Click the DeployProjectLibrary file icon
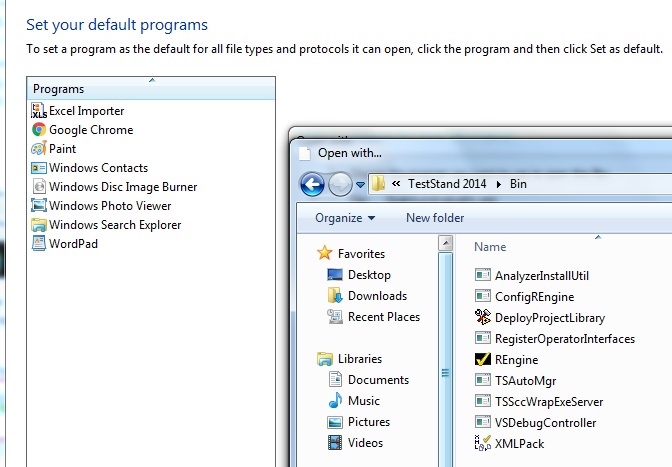The width and height of the screenshot is (672, 467). (483, 317)
